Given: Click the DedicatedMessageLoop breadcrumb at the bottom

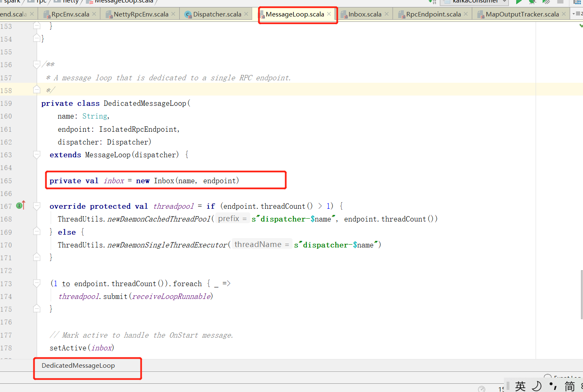Looking at the screenshot, I should tap(78, 366).
